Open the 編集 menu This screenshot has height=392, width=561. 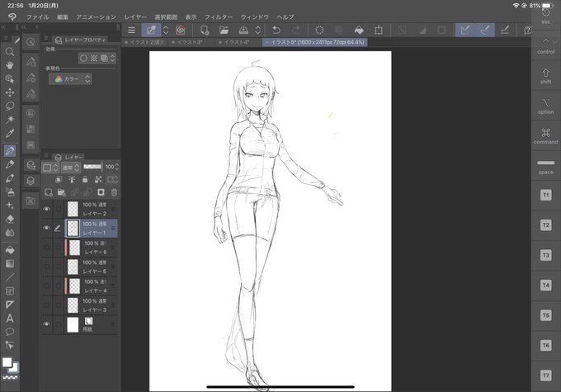[63, 17]
